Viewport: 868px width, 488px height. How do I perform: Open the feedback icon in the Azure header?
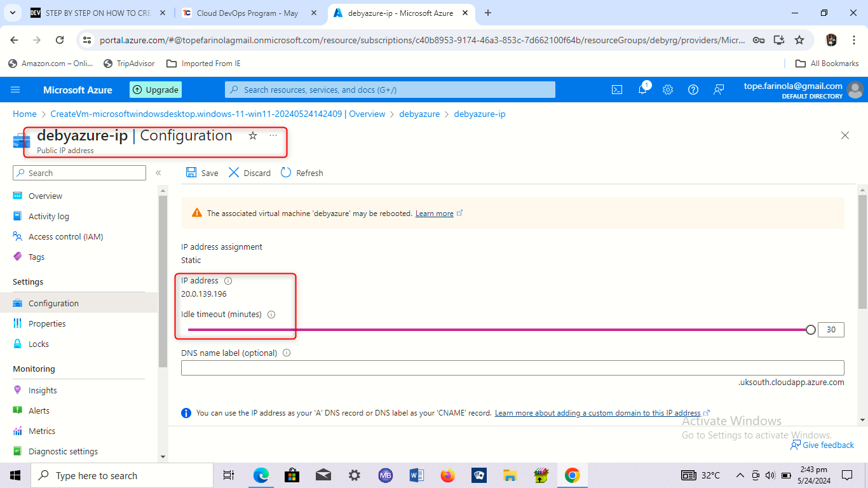point(719,90)
